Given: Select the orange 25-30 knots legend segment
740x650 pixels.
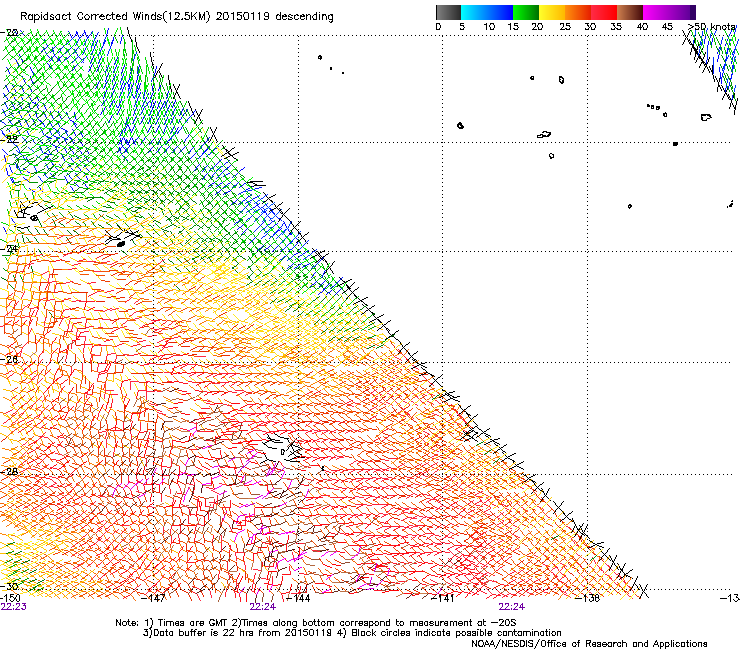Looking at the screenshot, I should tap(578, 12).
